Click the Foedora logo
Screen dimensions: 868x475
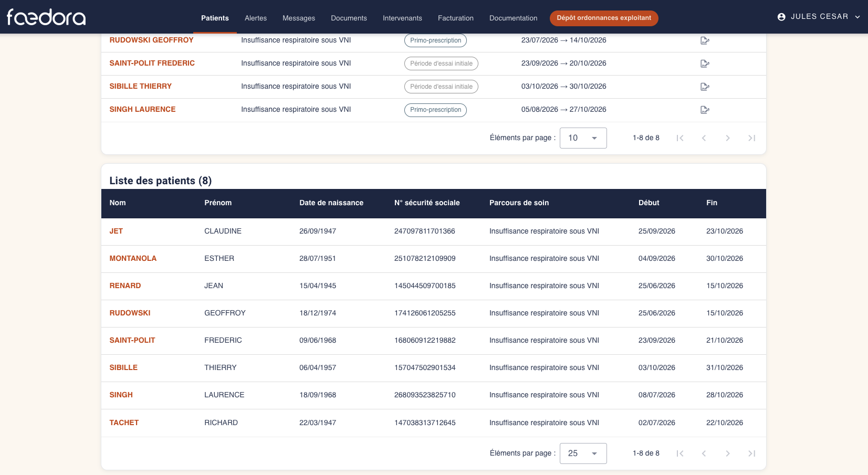[x=46, y=17]
